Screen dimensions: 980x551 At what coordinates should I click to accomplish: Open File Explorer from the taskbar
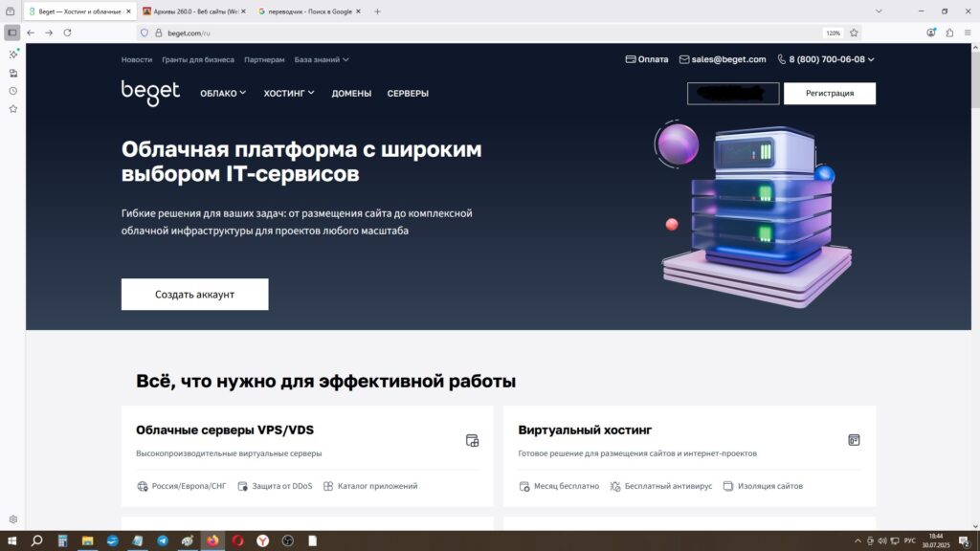(x=87, y=540)
